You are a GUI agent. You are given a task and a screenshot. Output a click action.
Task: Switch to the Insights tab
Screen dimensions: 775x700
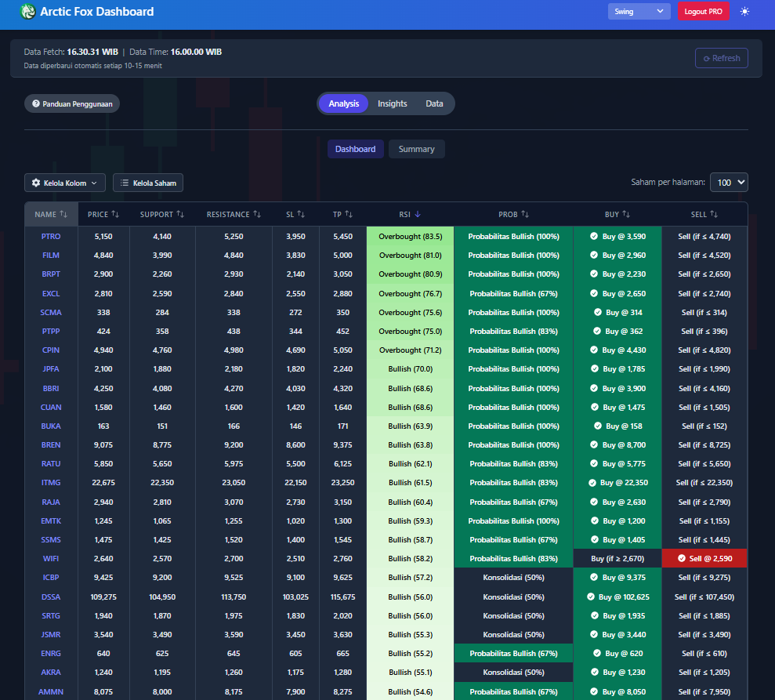393,103
